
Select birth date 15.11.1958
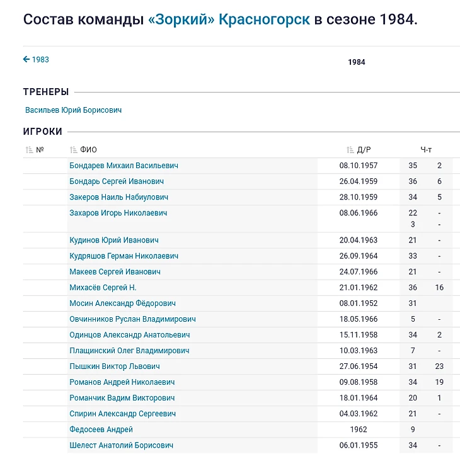tap(359, 335)
